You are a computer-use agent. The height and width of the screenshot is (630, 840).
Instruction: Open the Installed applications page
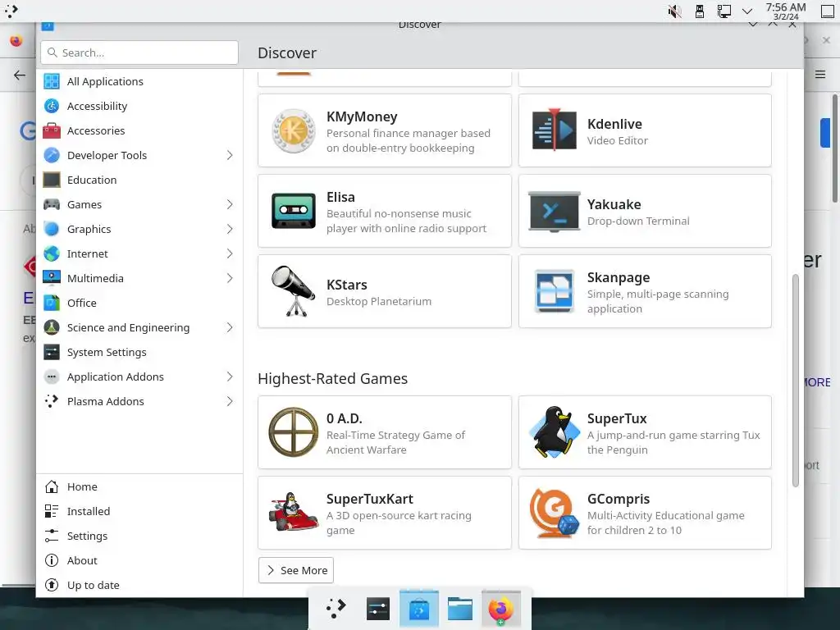[139, 512]
